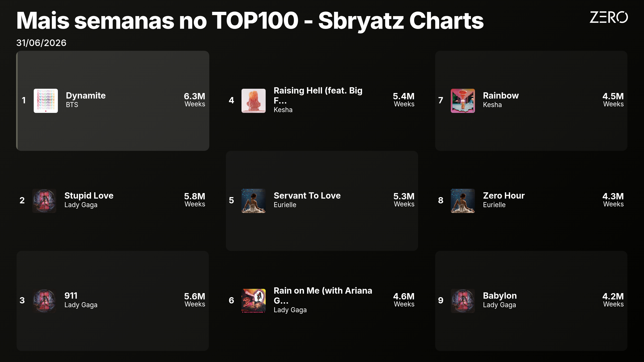Click the Dynamite album cover thumbnail
This screenshot has width=644, height=362.
46,101
